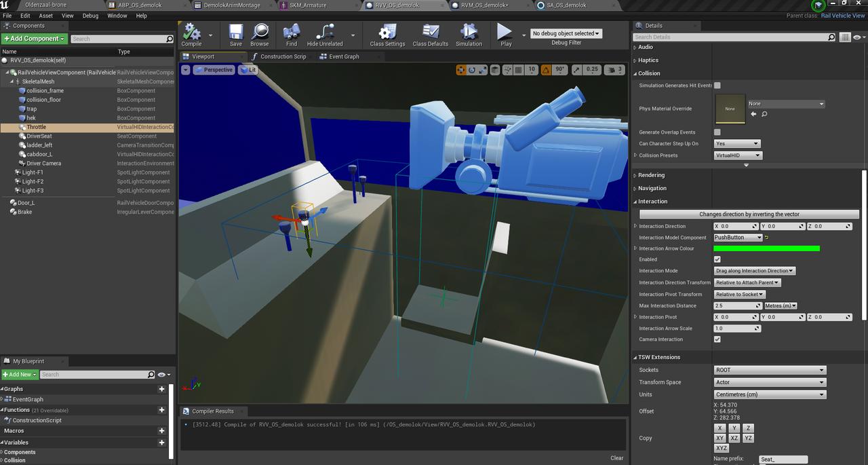868x465 pixels.
Task: Compile the blueprint with the Compile button
Action: pos(191,35)
